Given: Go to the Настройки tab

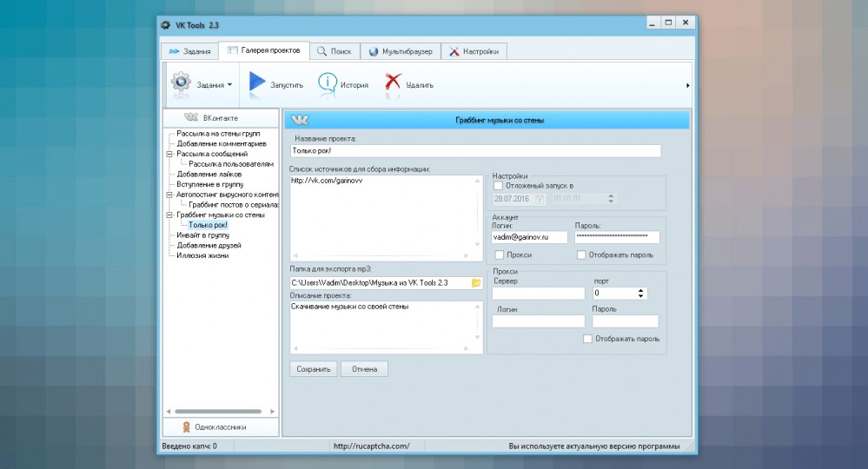Looking at the screenshot, I should pyautogui.click(x=474, y=51).
